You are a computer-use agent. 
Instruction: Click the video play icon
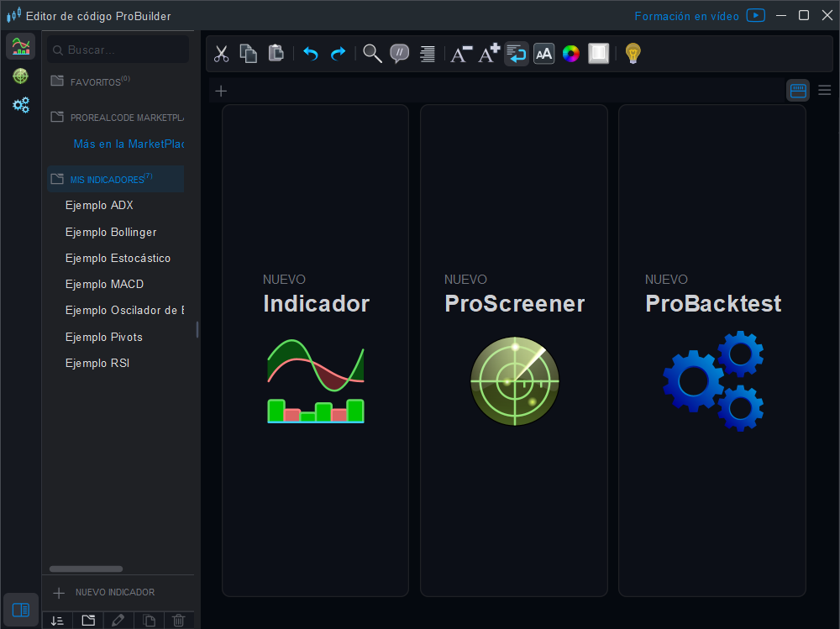[755, 16]
